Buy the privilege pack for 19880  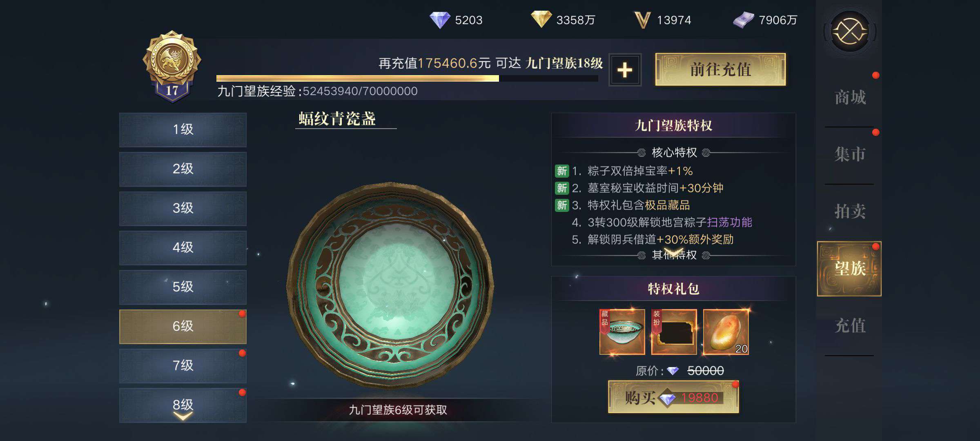coord(673,397)
